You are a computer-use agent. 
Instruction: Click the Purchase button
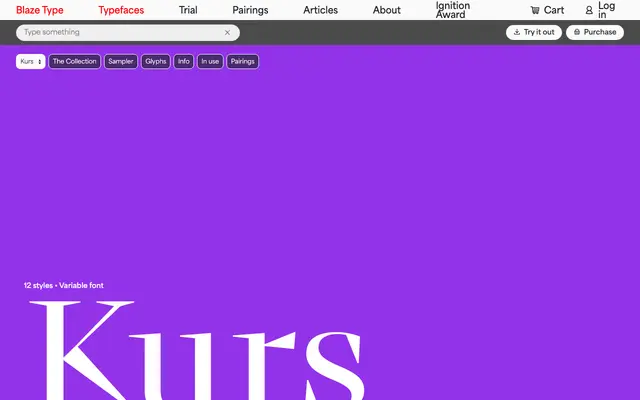point(595,32)
